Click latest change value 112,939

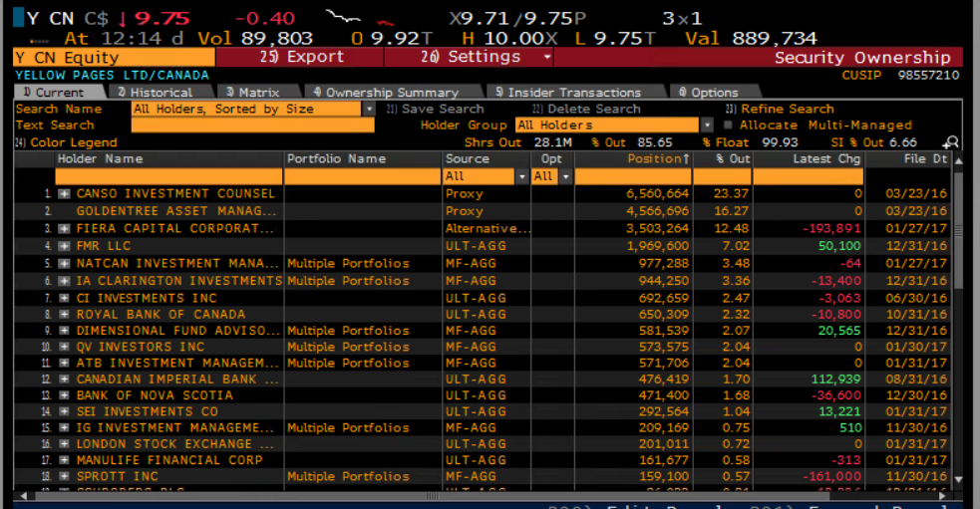[835, 380]
